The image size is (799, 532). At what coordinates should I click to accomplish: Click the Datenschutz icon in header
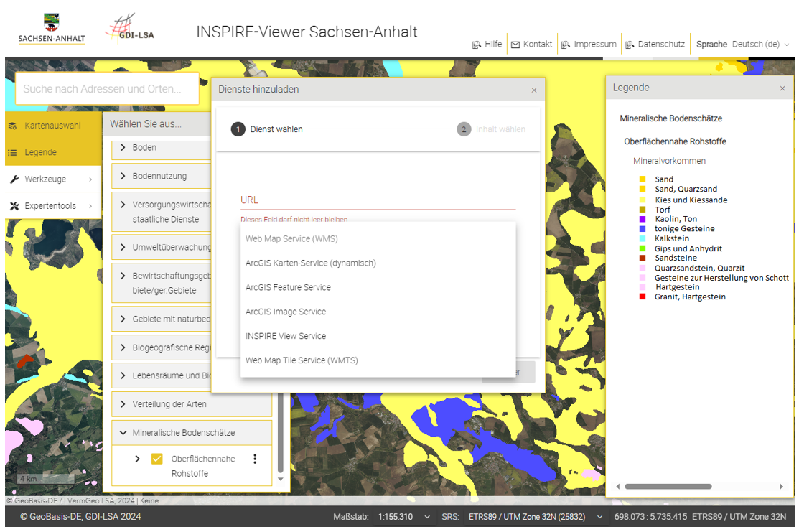tap(630, 45)
